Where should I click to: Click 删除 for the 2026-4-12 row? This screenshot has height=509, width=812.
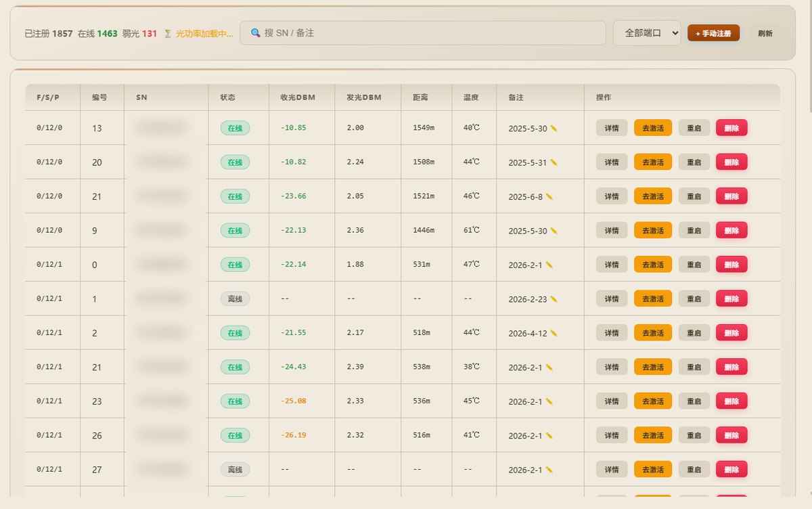[x=731, y=333]
